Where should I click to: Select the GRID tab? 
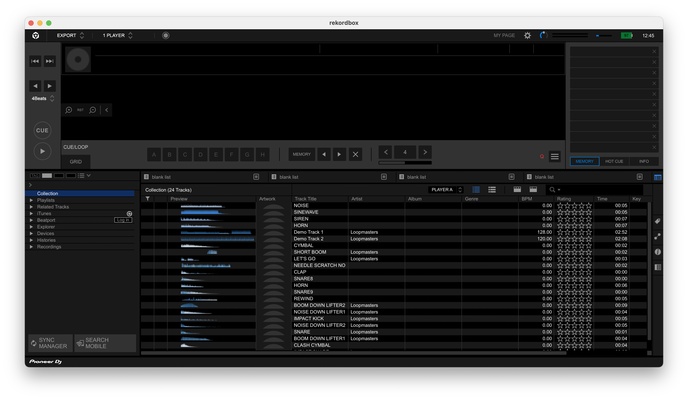(x=75, y=161)
